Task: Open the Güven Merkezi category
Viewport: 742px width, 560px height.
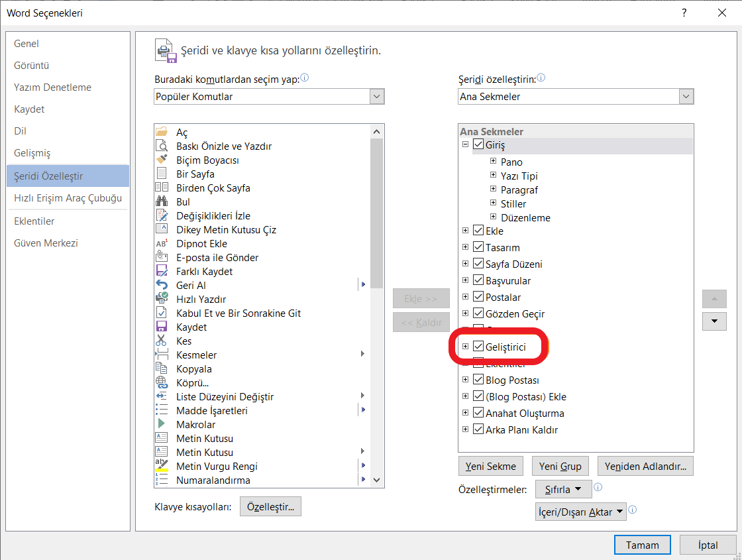Action: click(68, 243)
